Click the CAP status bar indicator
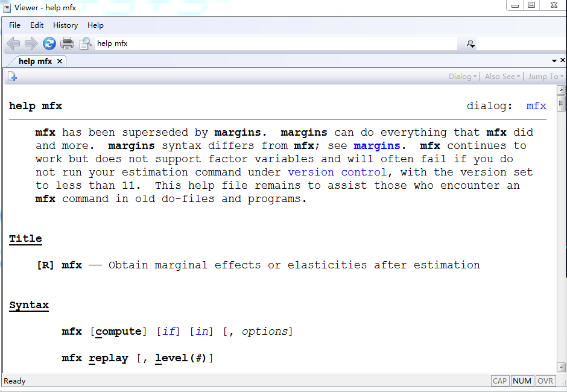567x392 pixels. (x=499, y=381)
